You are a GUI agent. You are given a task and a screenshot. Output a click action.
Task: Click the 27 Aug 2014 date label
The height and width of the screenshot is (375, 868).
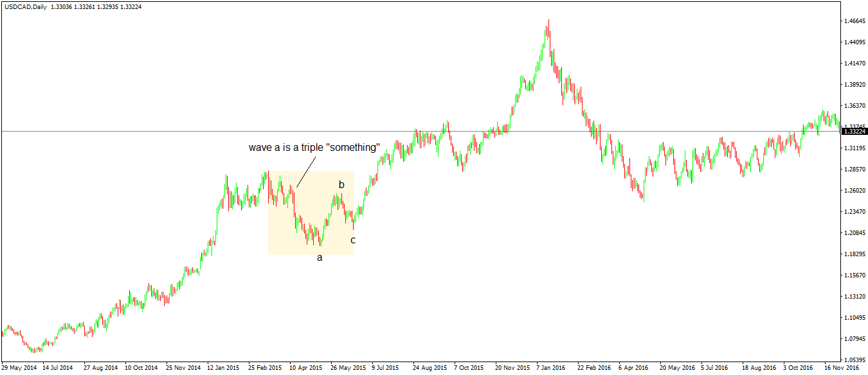pos(101,369)
